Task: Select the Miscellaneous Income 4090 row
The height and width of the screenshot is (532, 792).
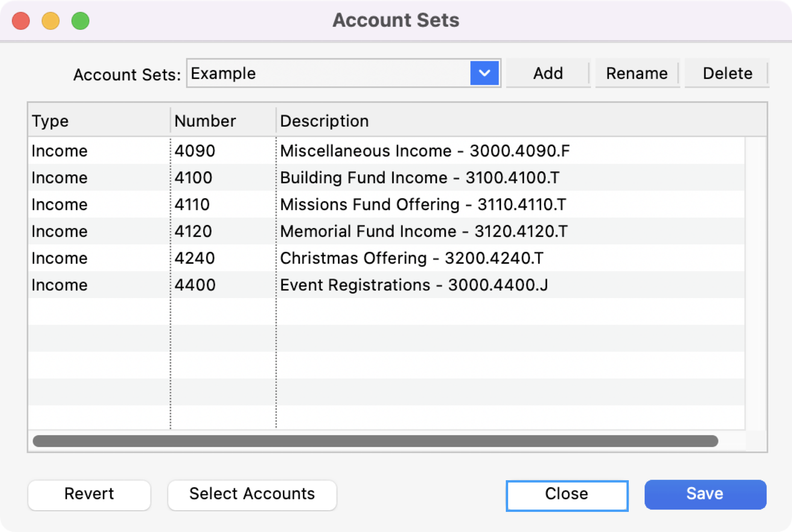Action: coord(387,151)
